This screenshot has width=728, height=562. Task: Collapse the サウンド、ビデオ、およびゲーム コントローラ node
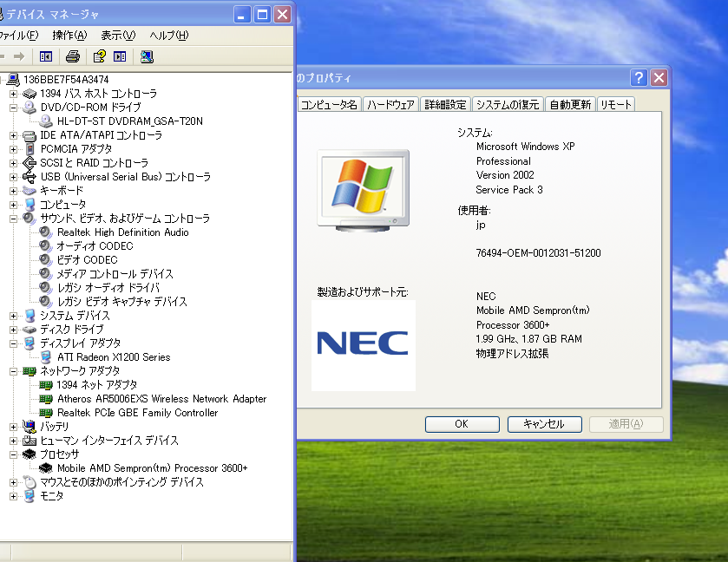(x=14, y=219)
